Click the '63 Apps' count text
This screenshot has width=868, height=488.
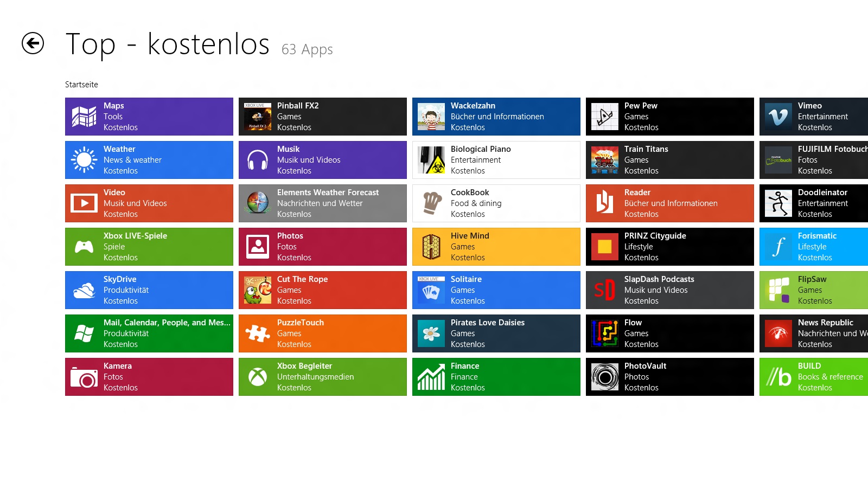click(x=307, y=49)
